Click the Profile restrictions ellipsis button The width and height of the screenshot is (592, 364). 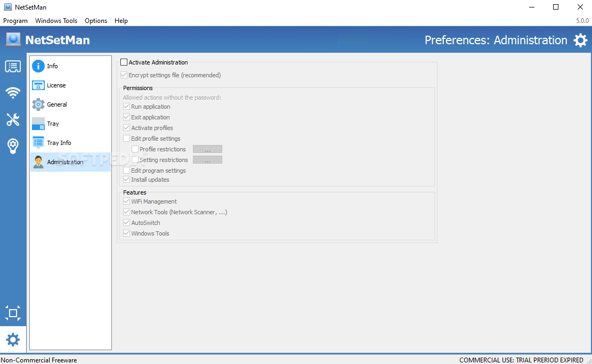(207, 149)
